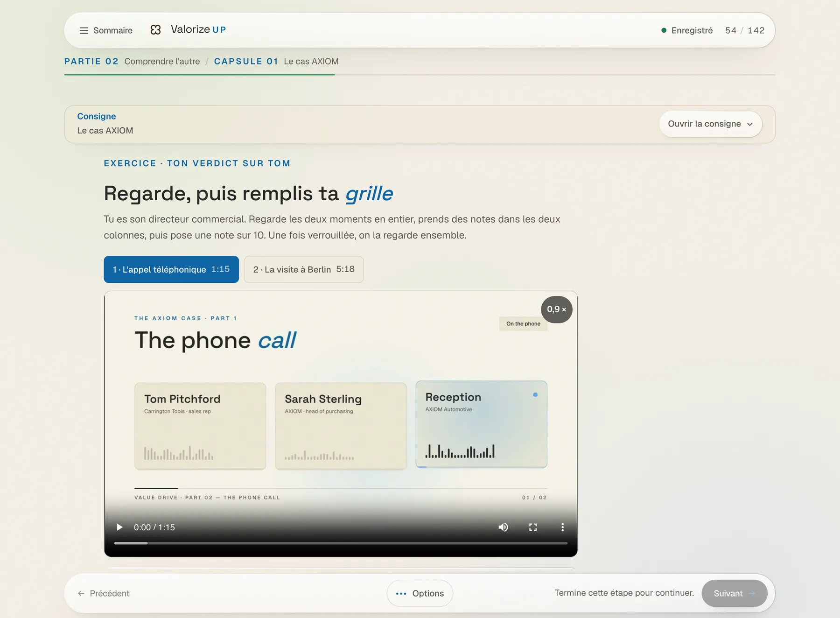Go back with Précédent
Screen dimensions: 840x618
point(104,593)
